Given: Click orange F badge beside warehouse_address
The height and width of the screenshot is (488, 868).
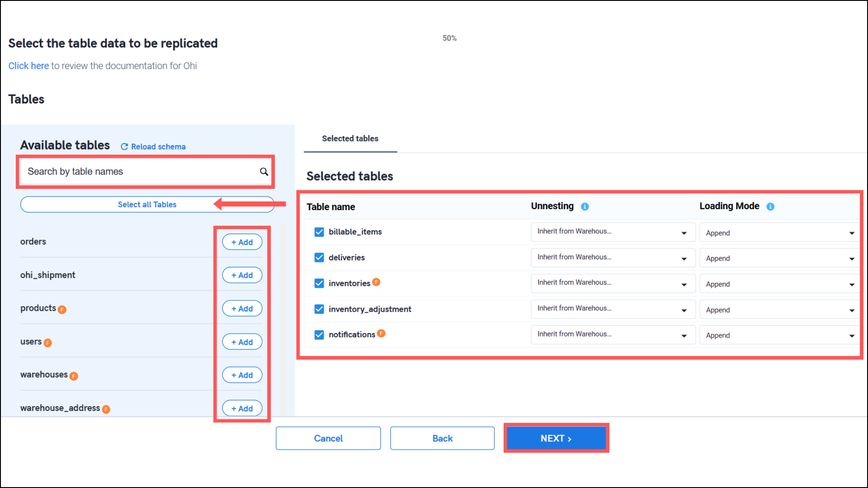Looking at the screenshot, I should click(106, 409).
